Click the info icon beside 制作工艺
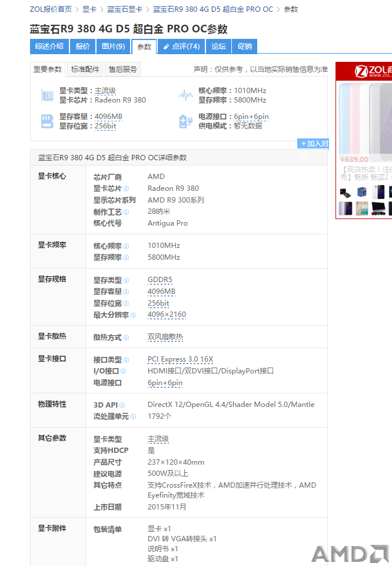The image size is (392, 566). coord(126,212)
